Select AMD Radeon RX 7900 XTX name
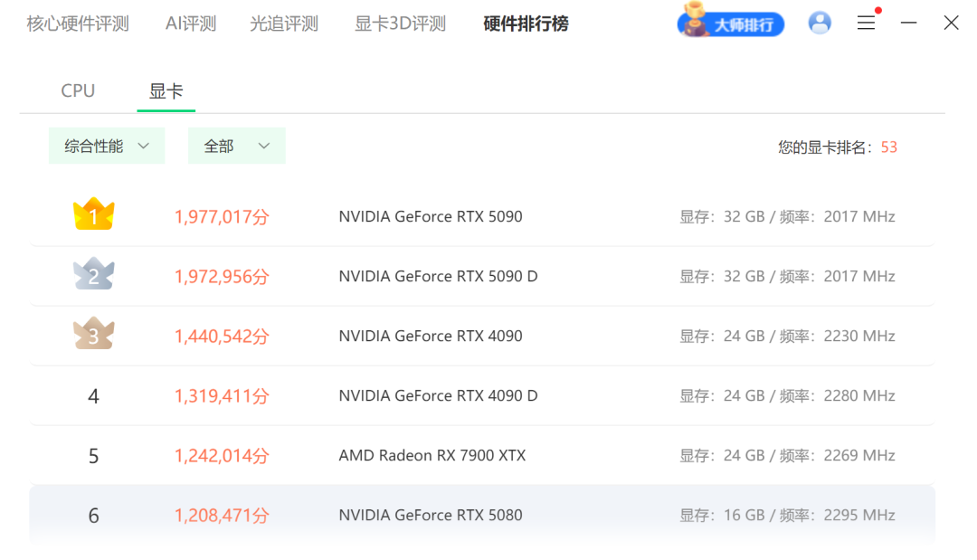This screenshot has width=977, height=560. (432, 456)
